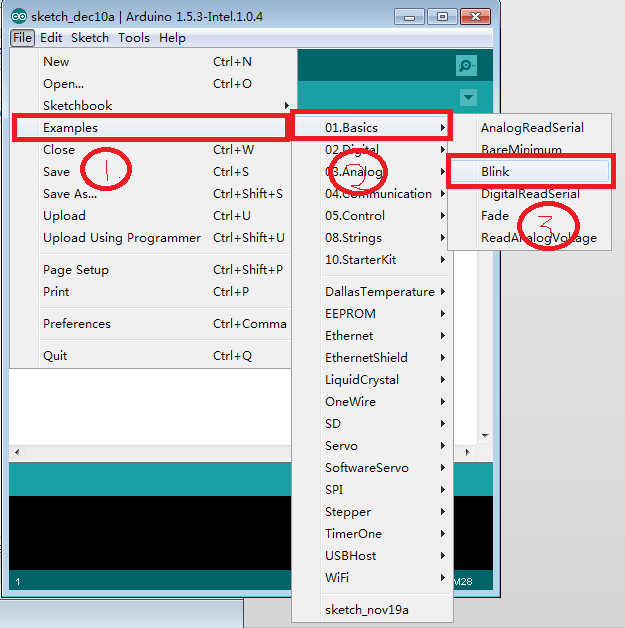Expand the 01.Basics examples submenu
Image resolution: width=625 pixels, height=628 pixels.
(x=372, y=128)
